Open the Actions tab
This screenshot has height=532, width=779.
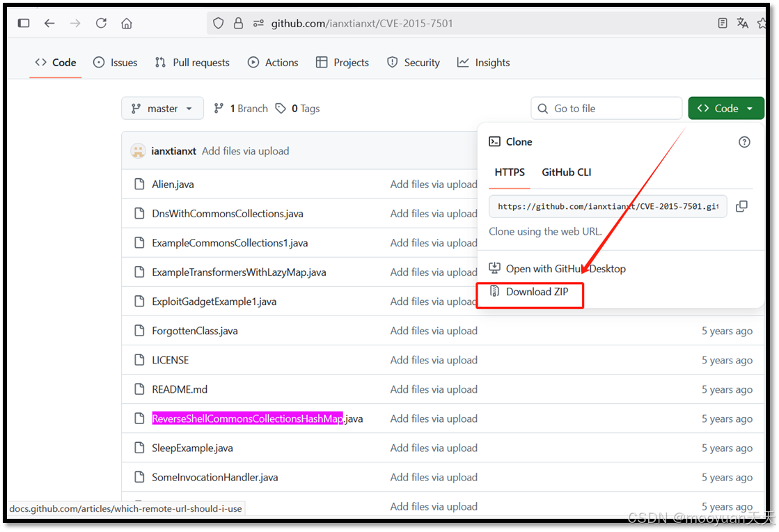point(274,63)
